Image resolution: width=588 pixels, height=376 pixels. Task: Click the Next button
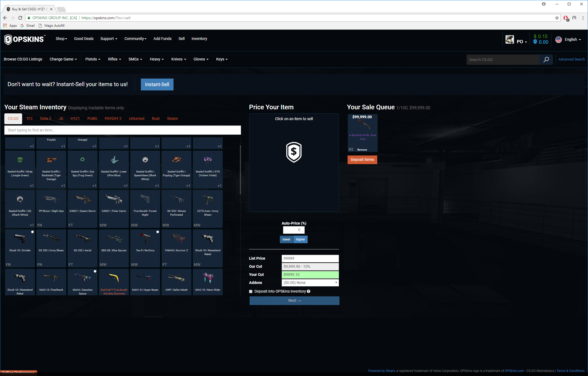[x=294, y=301]
